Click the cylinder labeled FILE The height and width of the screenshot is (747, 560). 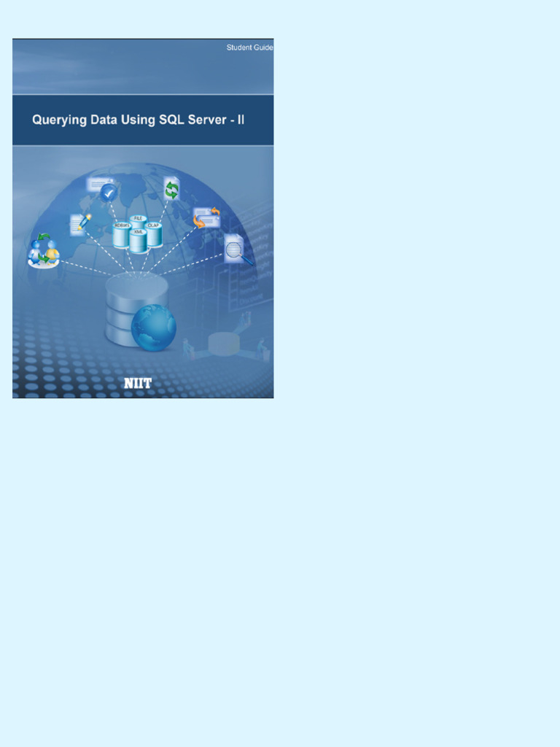138,222
